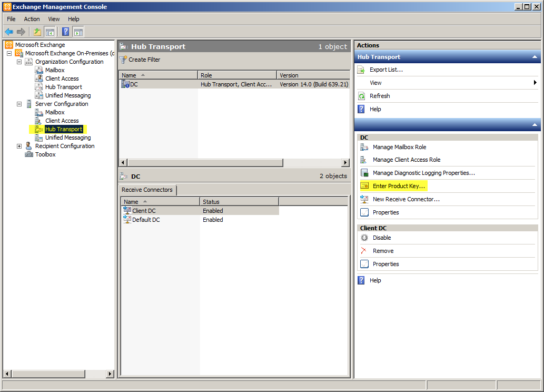
Task: Click the Create Filter funnel icon
Action: tap(123, 60)
